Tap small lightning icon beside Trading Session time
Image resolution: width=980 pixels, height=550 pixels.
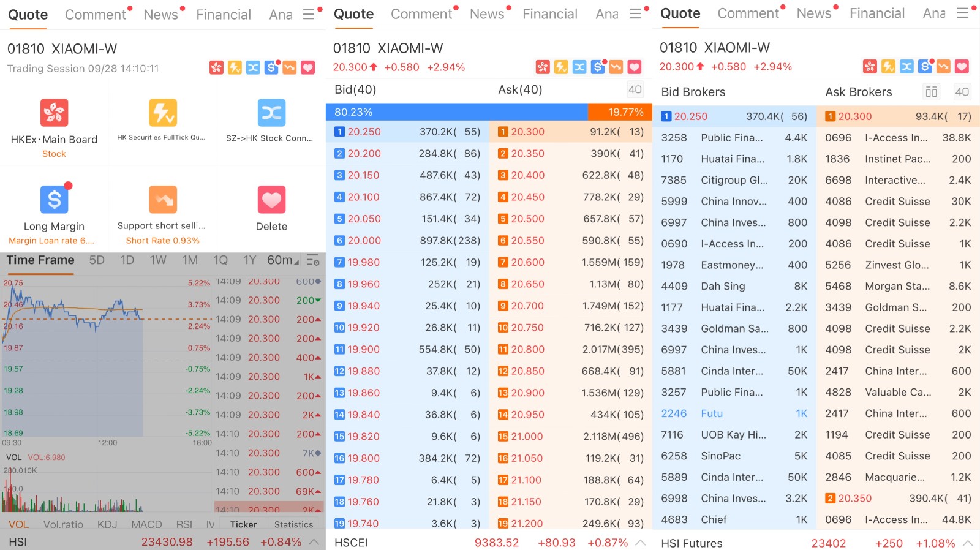pyautogui.click(x=235, y=67)
